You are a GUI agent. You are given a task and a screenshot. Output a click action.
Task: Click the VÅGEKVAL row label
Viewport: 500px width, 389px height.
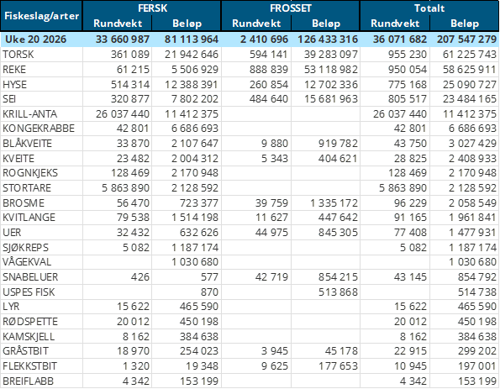click(x=27, y=262)
